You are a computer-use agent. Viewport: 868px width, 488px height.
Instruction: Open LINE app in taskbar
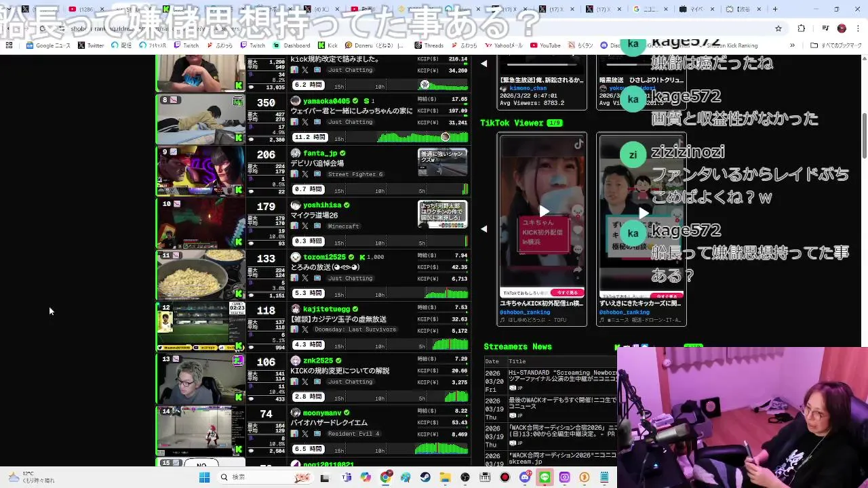coord(545,477)
